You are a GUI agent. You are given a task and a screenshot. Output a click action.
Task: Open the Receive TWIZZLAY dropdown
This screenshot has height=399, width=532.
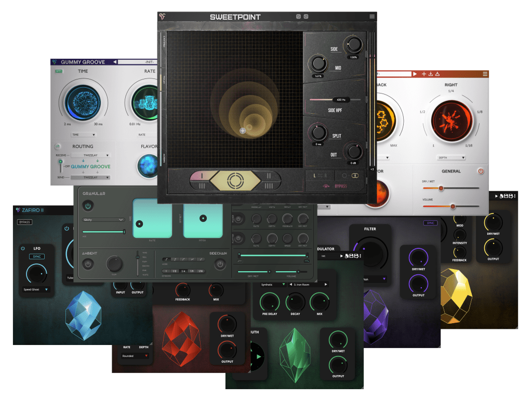pos(90,155)
